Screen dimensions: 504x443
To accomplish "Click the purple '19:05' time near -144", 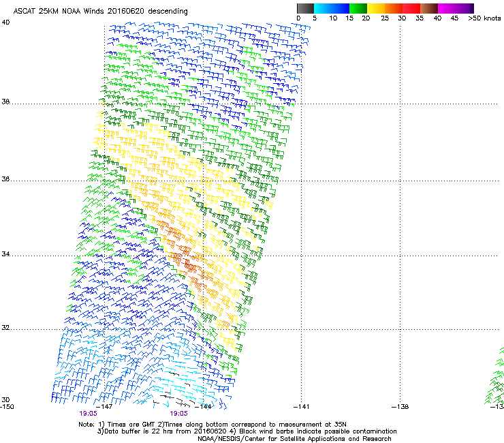I will tap(178, 414).
